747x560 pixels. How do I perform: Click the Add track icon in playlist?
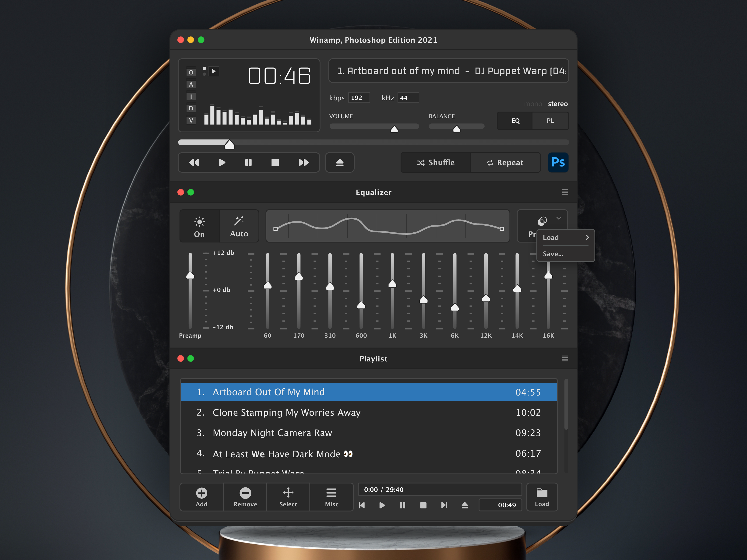point(202,493)
